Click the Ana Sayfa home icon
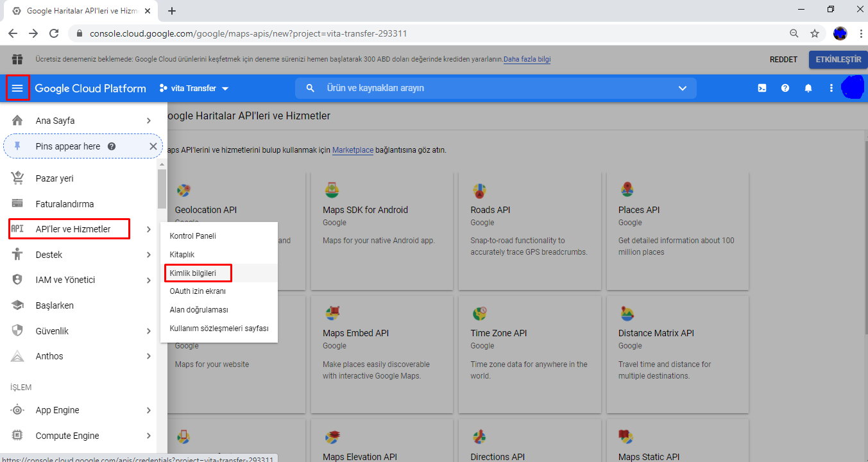This screenshot has width=868, height=462. pos(17,121)
